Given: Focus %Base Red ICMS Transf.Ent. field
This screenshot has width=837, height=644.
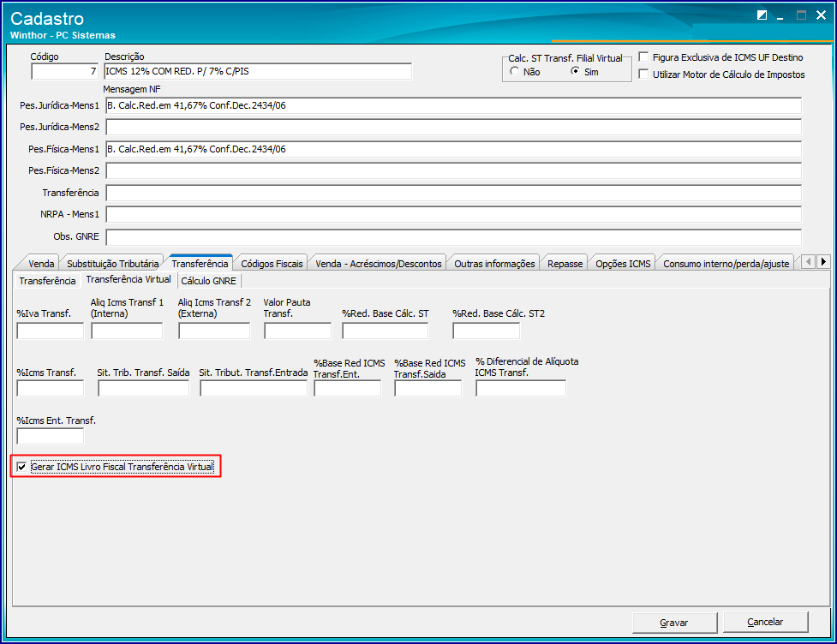Looking at the screenshot, I should point(348,389).
